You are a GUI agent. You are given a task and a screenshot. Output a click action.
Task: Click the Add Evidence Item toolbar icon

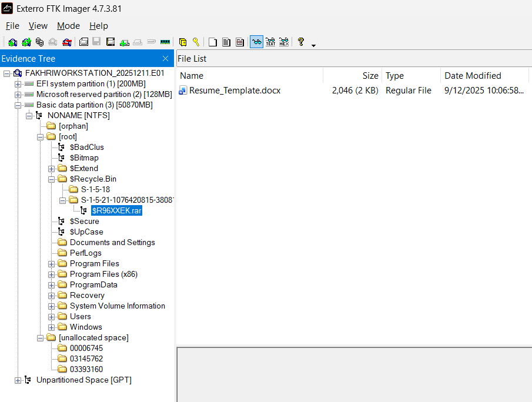click(12, 42)
